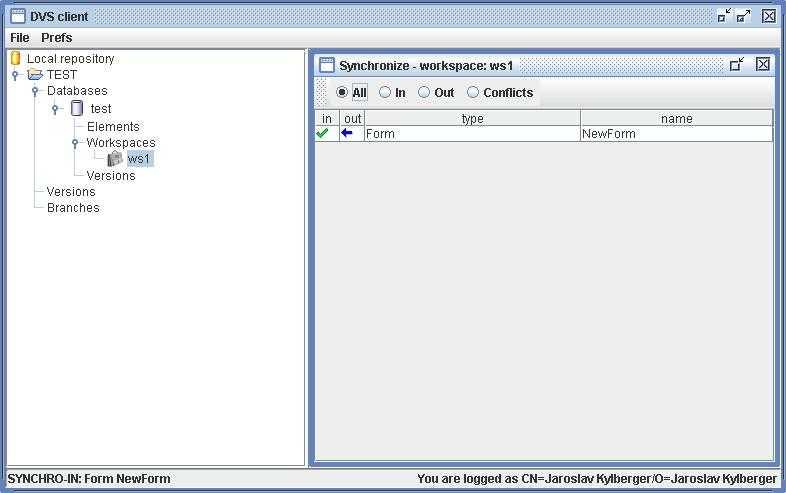Viewport: 786px width, 493px height.
Task: Select Versions under test database
Action: (111, 176)
